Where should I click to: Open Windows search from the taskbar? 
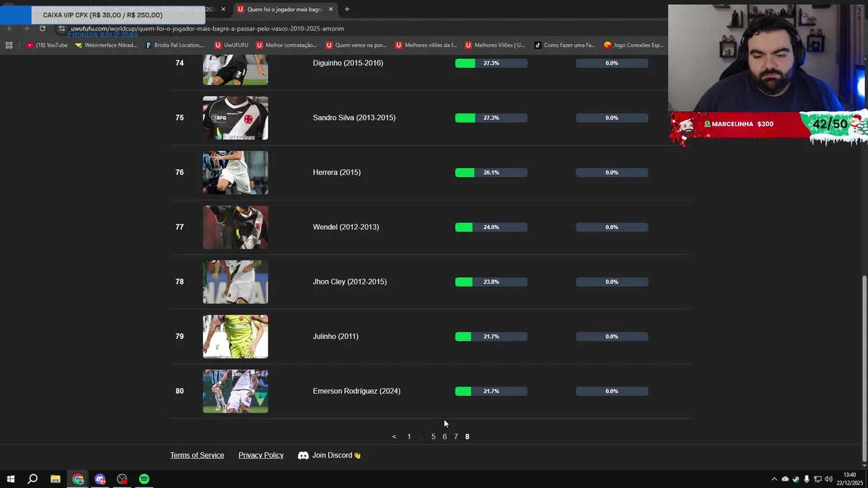33,479
